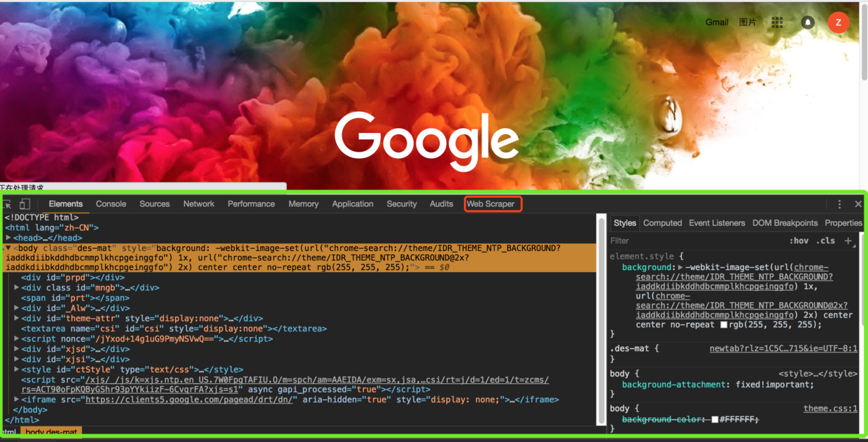Viewport: 868px width, 442px height.
Task: Open the Google apps grid icon
Action: 777,22
